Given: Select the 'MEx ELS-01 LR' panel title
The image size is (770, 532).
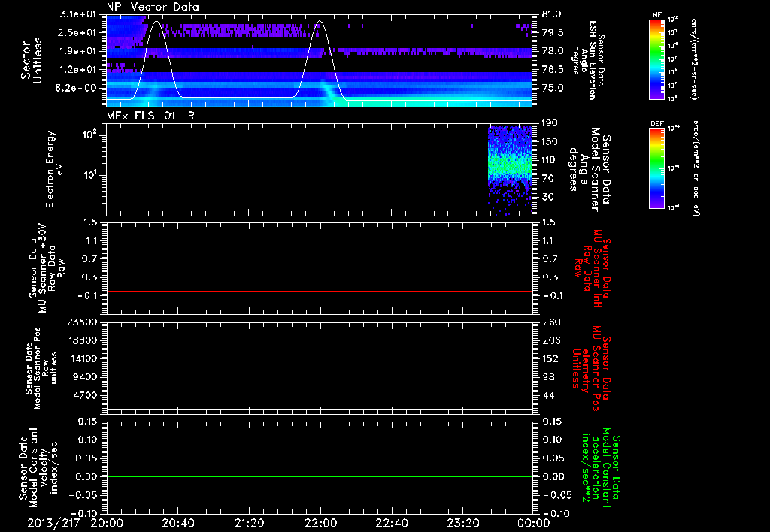Looking at the screenshot, I should coord(150,116).
